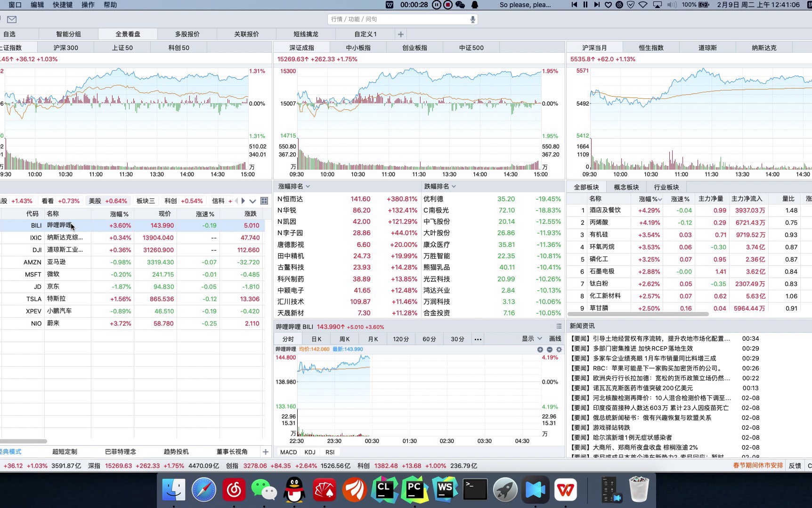Click more periods ellipsis in chart toolbar

click(x=478, y=339)
